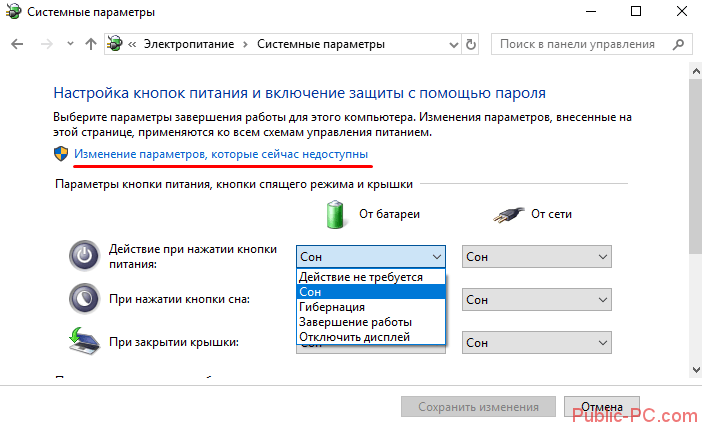Click Системные параметры breadcrumb in address bar
Viewport: 702px width, 427px height.
coord(321,44)
